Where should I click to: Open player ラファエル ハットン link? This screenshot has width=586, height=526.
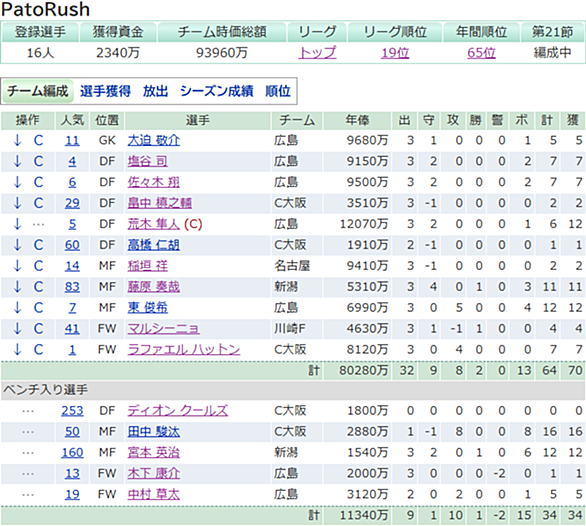[x=184, y=350]
